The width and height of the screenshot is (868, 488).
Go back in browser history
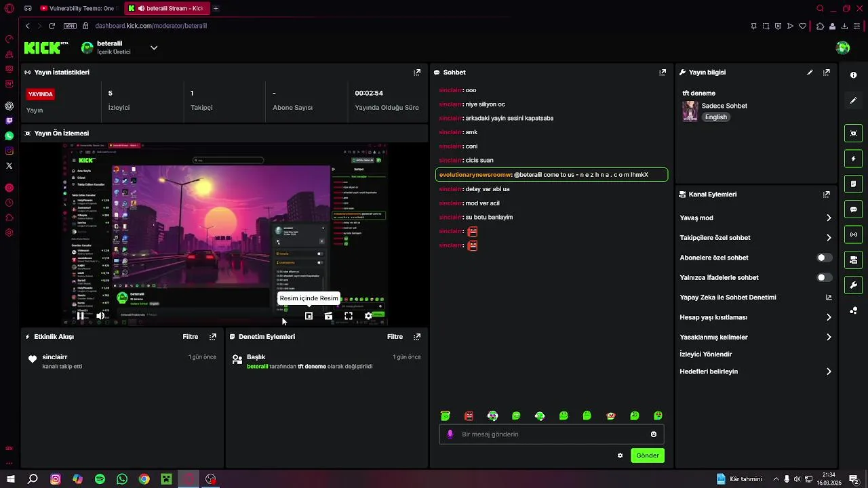coord(27,26)
